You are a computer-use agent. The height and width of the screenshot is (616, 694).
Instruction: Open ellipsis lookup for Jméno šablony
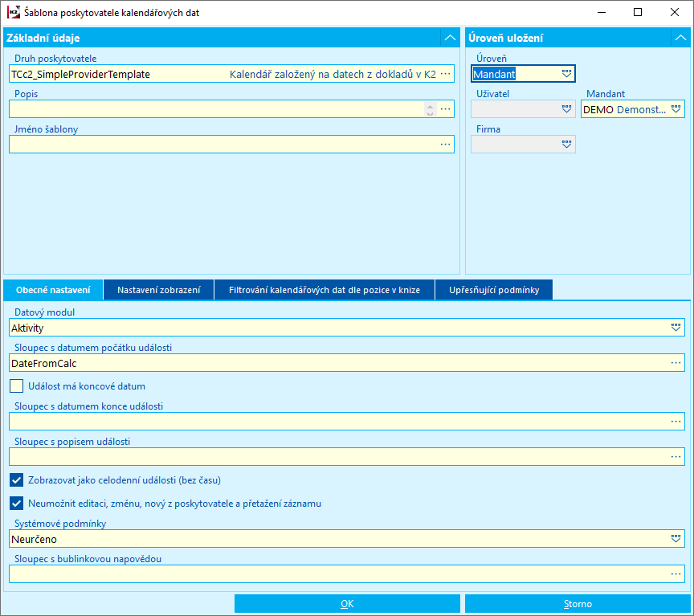(445, 145)
